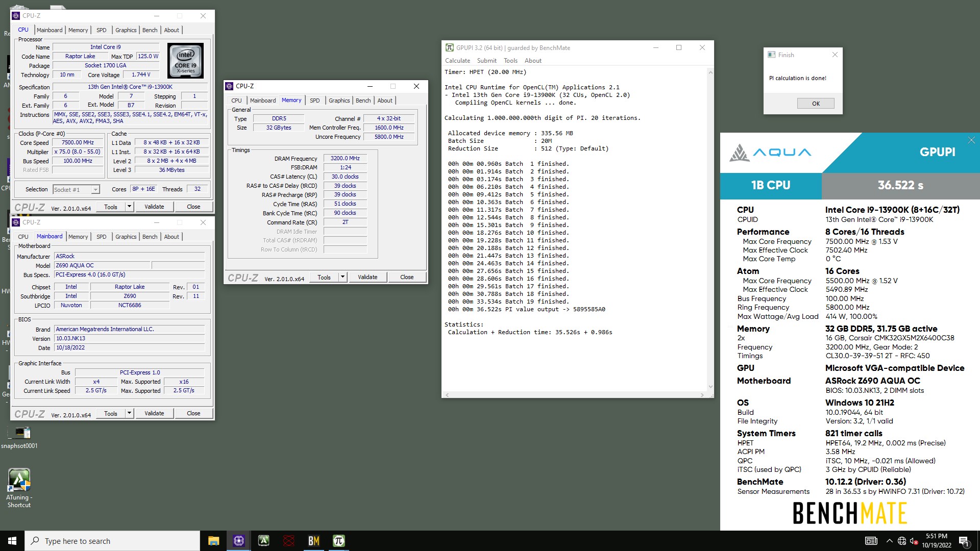Screen dimensions: 980x551
Task: Click the GPUPI window title icon
Action: click(449, 47)
